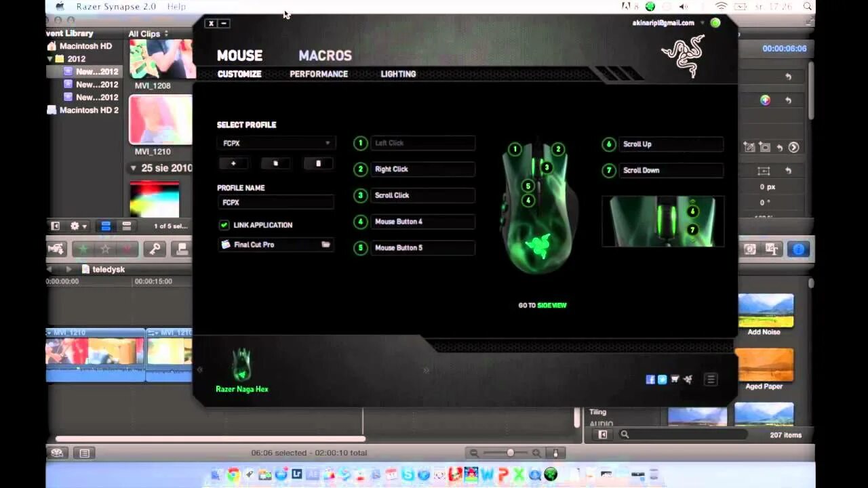The image size is (868, 488).
Task: Click the Wi-Fi icon in menu bar
Action: tap(722, 6)
